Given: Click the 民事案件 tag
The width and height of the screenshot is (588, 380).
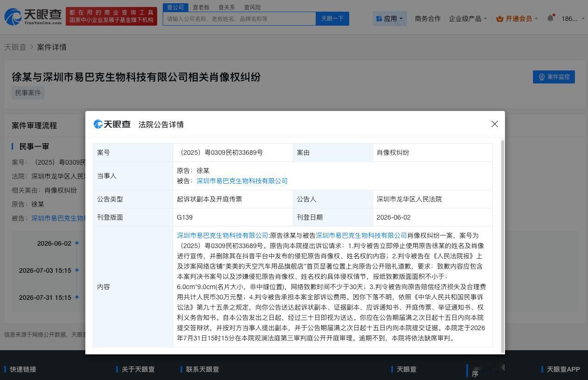Looking at the screenshot, I should point(28,93).
